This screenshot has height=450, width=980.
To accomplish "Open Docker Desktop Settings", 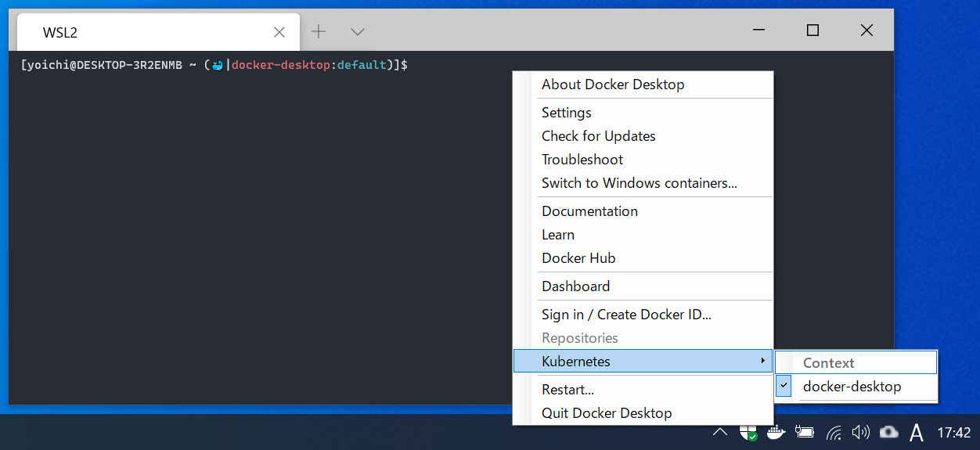I will point(643,113).
